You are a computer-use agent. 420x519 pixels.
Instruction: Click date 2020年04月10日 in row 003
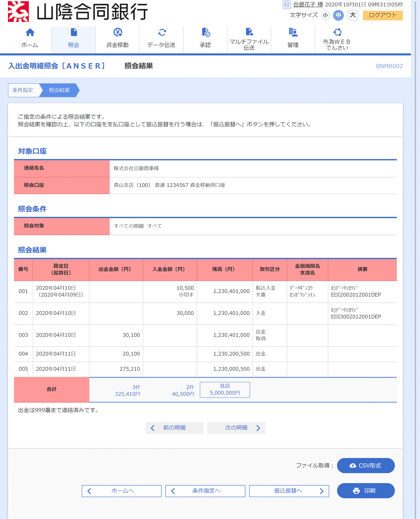click(56, 335)
